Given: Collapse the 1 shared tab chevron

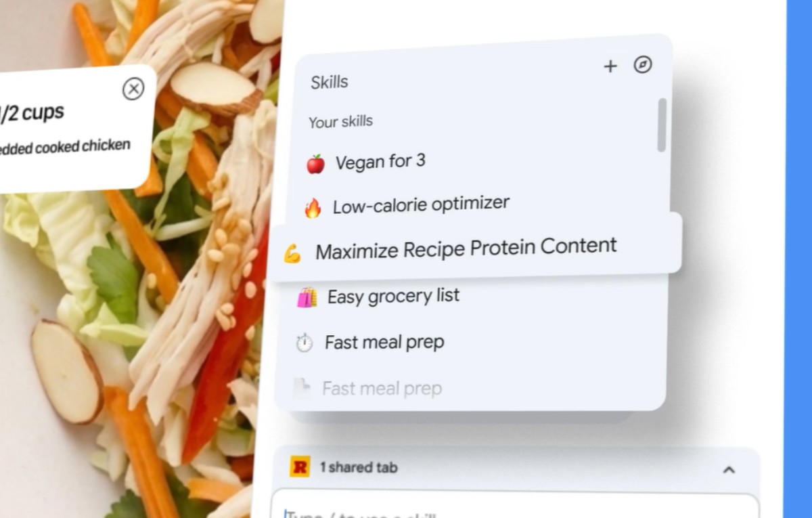Looking at the screenshot, I should point(729,469).
